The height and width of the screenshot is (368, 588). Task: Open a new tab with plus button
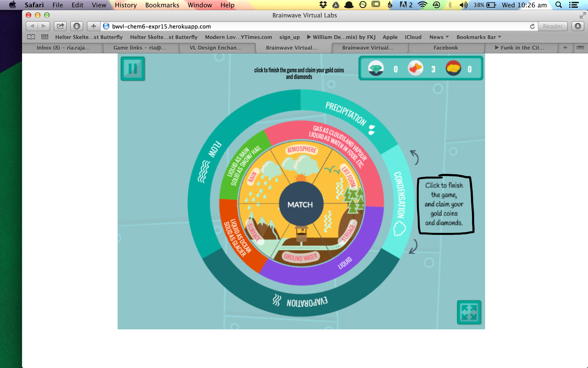[x=565, y=48]
